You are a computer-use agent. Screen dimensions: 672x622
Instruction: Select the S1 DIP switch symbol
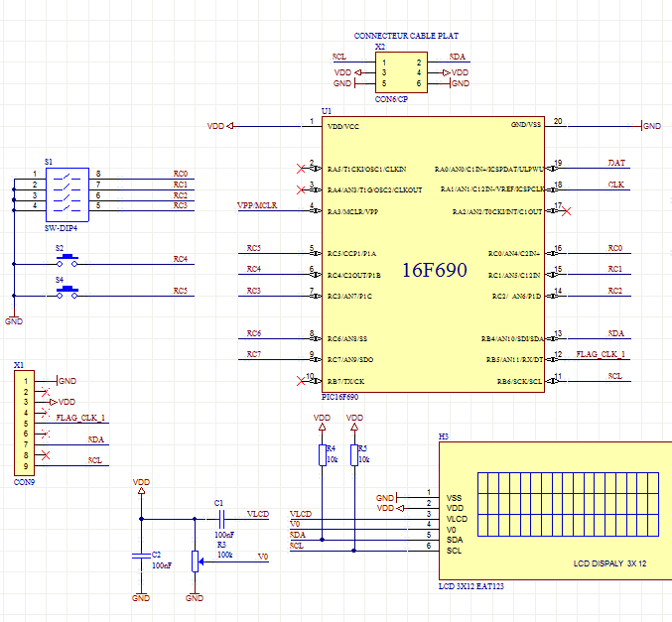pyautogui.click(x=67, y=194)
